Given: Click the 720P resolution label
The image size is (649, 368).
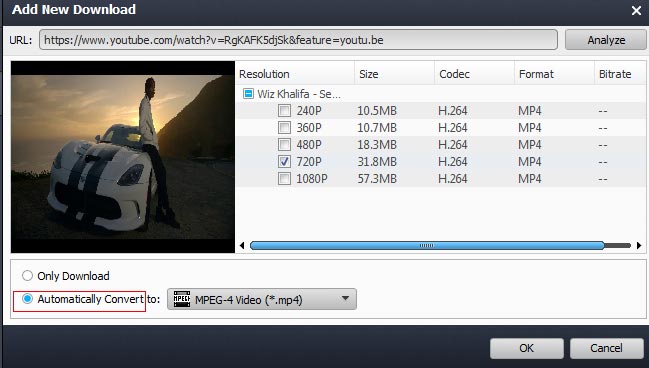Looking at the screenshot, I should pos(309,162).
